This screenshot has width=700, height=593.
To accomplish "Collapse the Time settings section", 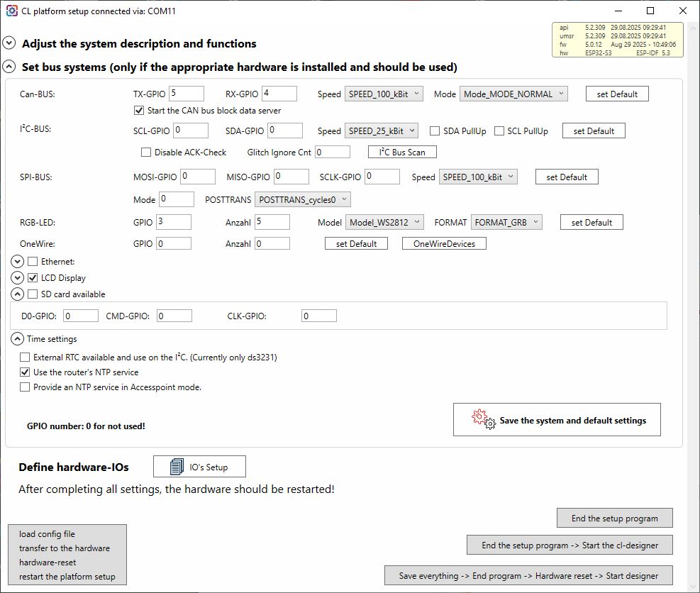I will click(x=18, y=339).
